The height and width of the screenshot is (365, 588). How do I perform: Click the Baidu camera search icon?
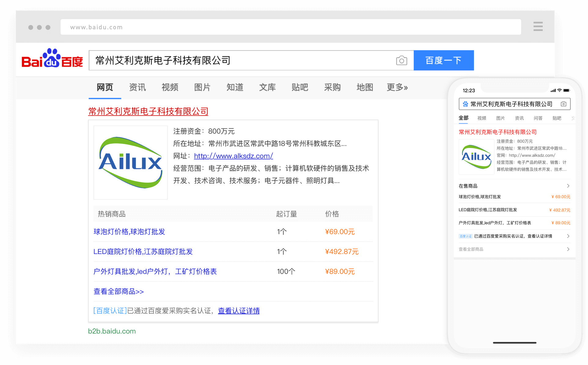click(401, 60)
